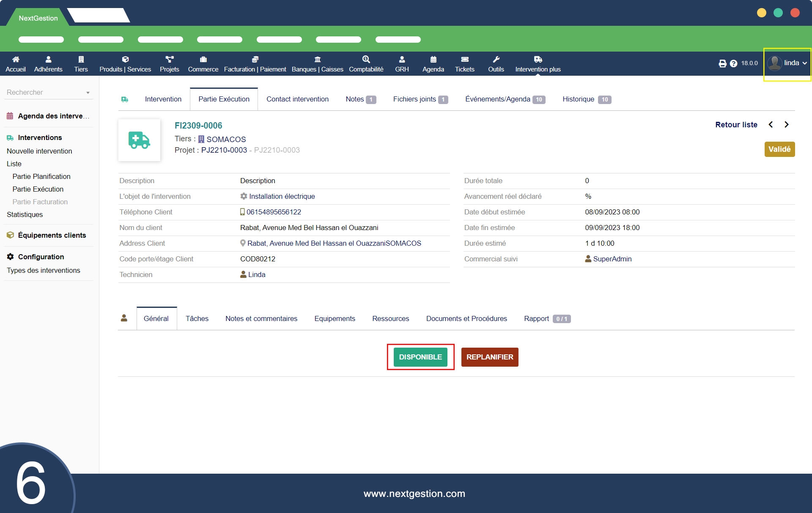Click Retour liste link
Screen dimensions: 812x513
(x=736, y=125)
